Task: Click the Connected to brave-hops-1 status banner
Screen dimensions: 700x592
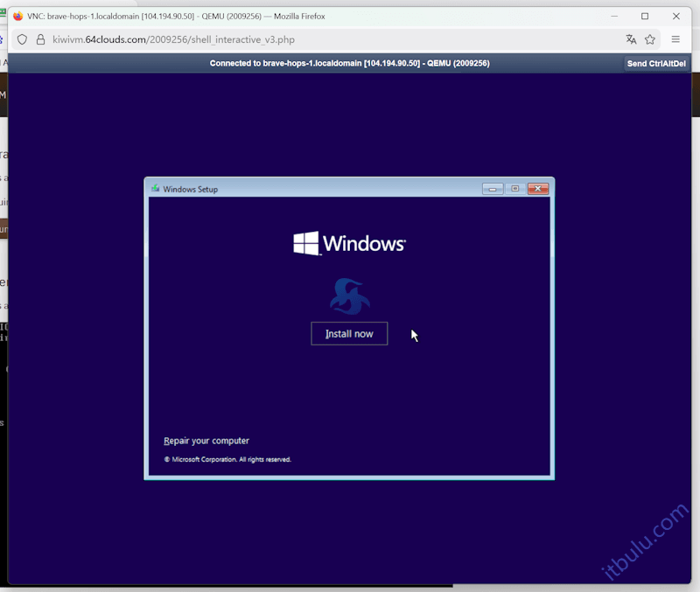Action: coord(349,63)
